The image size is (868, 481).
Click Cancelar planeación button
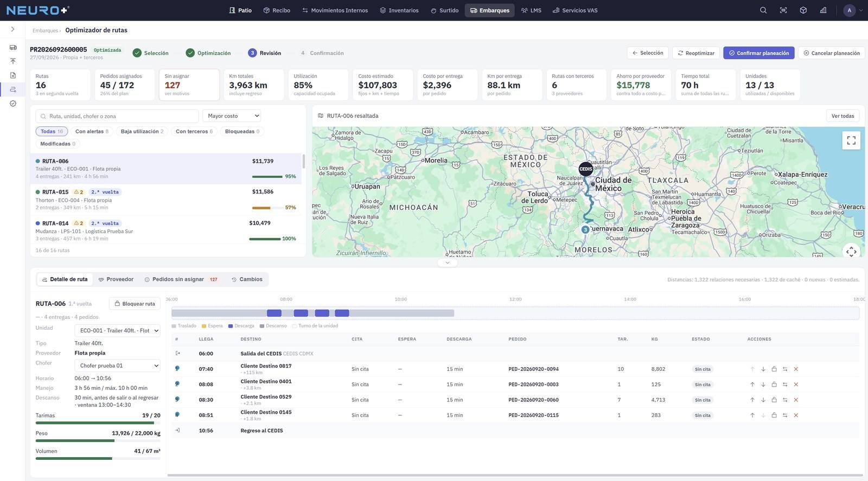[831, 53]
